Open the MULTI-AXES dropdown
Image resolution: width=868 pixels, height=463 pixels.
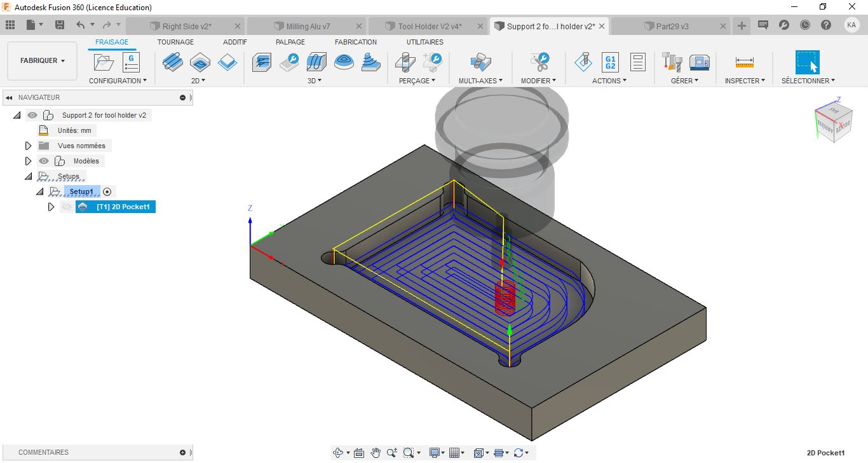point(480,81)
